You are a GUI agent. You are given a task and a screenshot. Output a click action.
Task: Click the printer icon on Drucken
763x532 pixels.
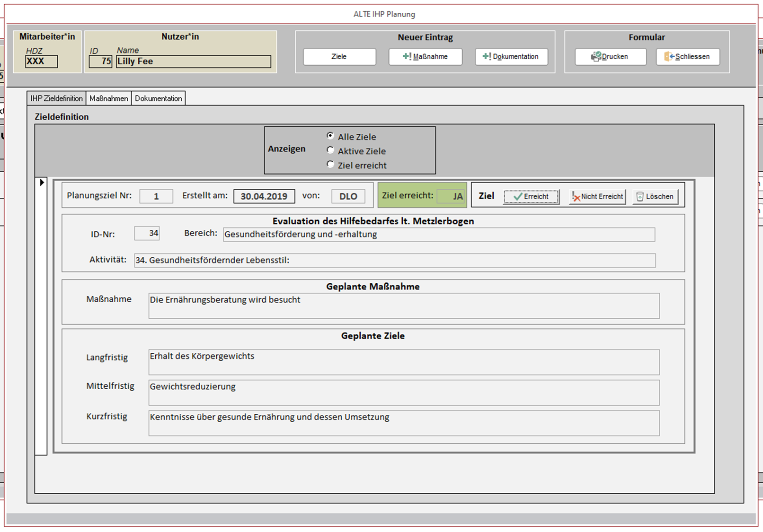(596, 56)
